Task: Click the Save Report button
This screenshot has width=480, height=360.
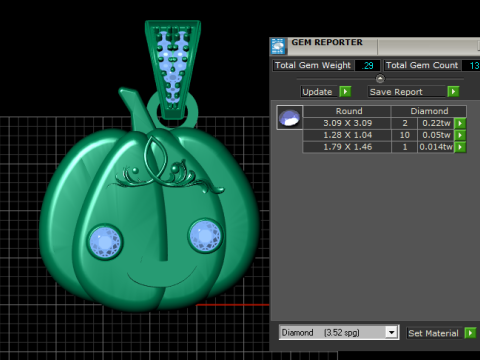Action: [x=407, y=92]
